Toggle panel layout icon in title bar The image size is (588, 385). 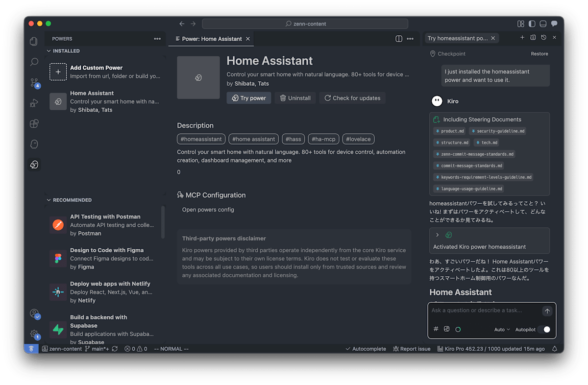pos(543,24)
